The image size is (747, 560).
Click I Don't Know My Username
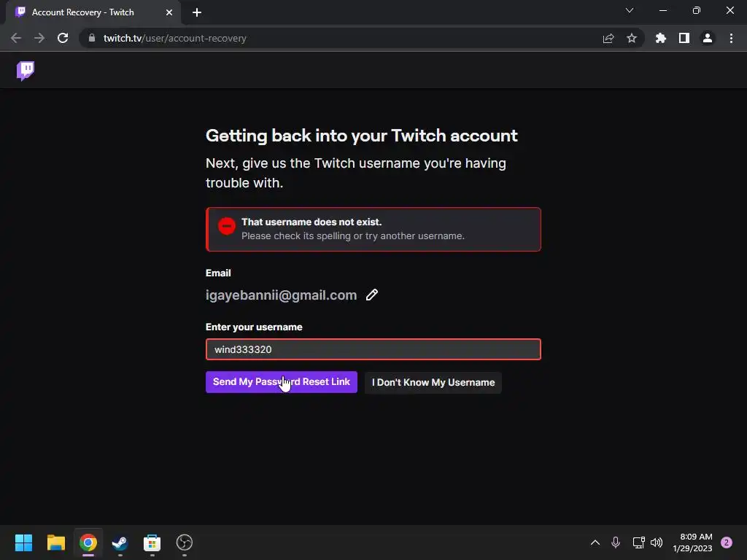(433, 382)
